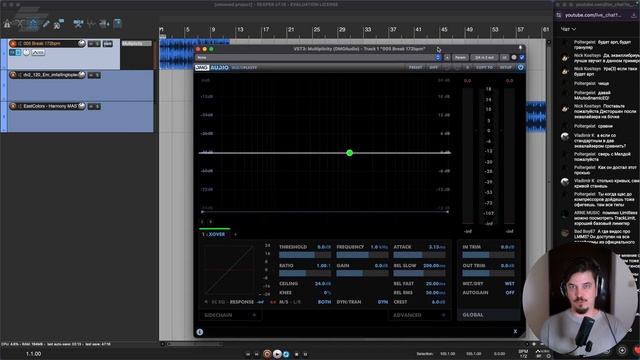The height and width of the screenshot is (360, 640).
Task: Click the volume knob on dv2_120_Em track
Action: click(82, 75)
